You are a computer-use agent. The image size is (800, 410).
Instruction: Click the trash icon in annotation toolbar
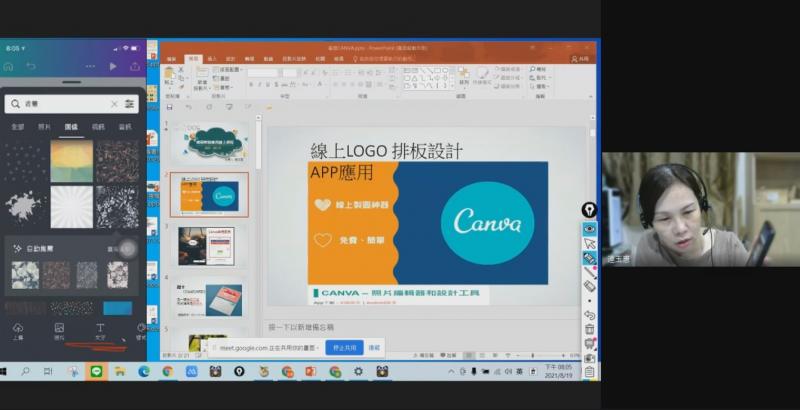[589, 329]
